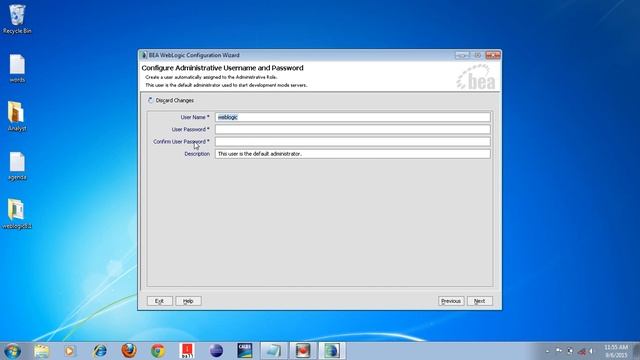The image size is (640, 360).
Task: Focus the User Password field
Action: [x=353, y=129]
